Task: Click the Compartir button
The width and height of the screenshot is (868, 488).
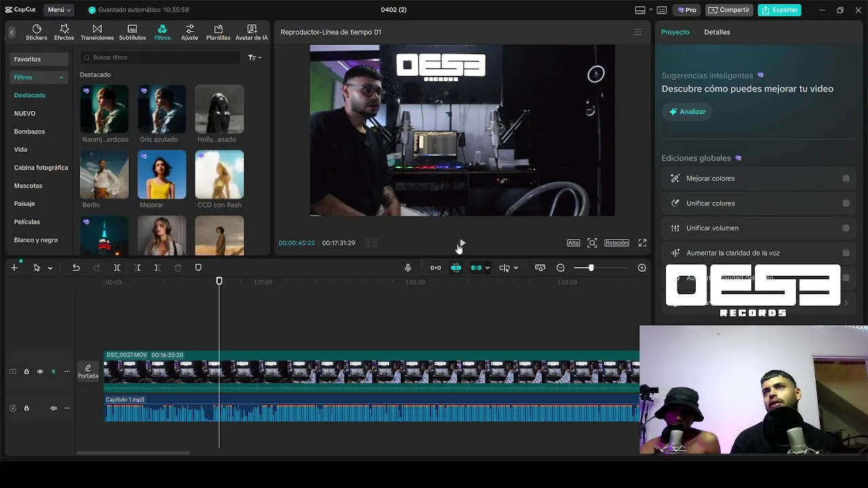Action: (x=729, y=10)
